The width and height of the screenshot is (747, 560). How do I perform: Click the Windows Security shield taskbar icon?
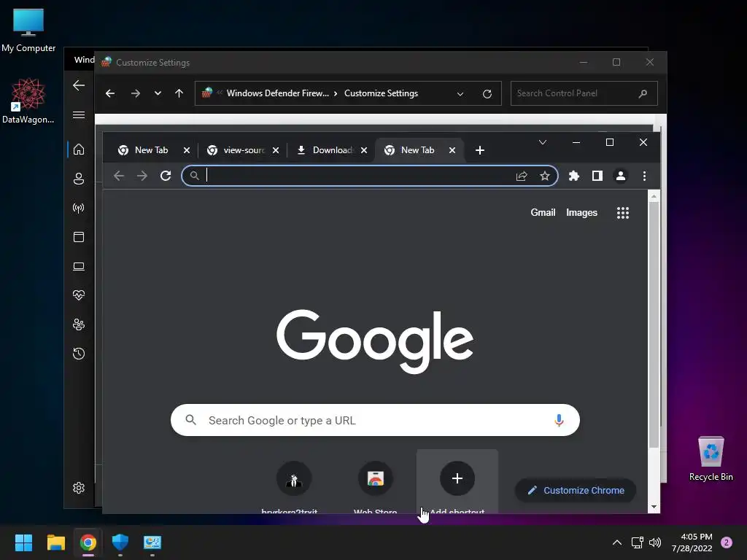[120, 542]
